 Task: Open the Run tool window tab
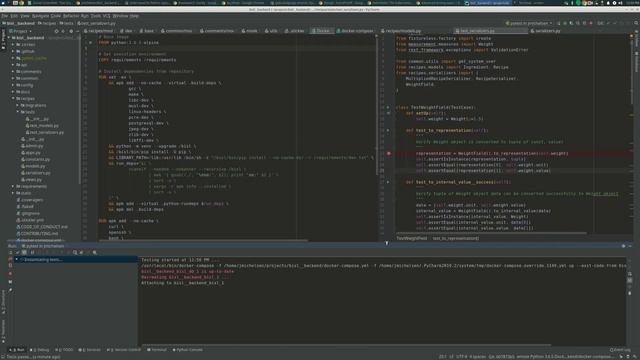pyautogui.click(x=17, y=350)
